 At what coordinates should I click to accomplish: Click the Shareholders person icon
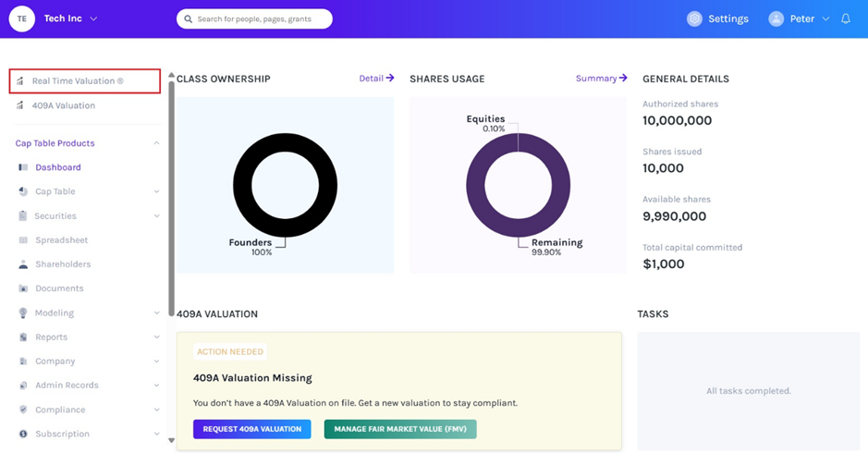coord(23,264)
